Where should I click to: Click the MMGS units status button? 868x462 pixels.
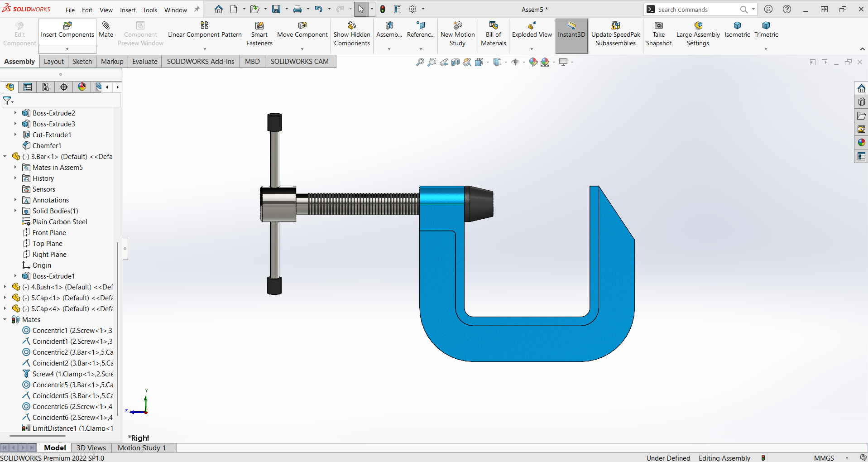pyautogui.click(x=824, y=458)
